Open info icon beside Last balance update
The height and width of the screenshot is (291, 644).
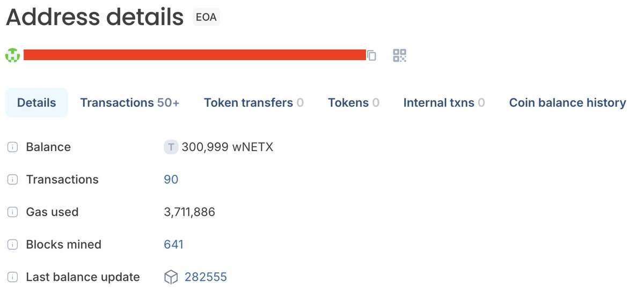pos(12,277)
